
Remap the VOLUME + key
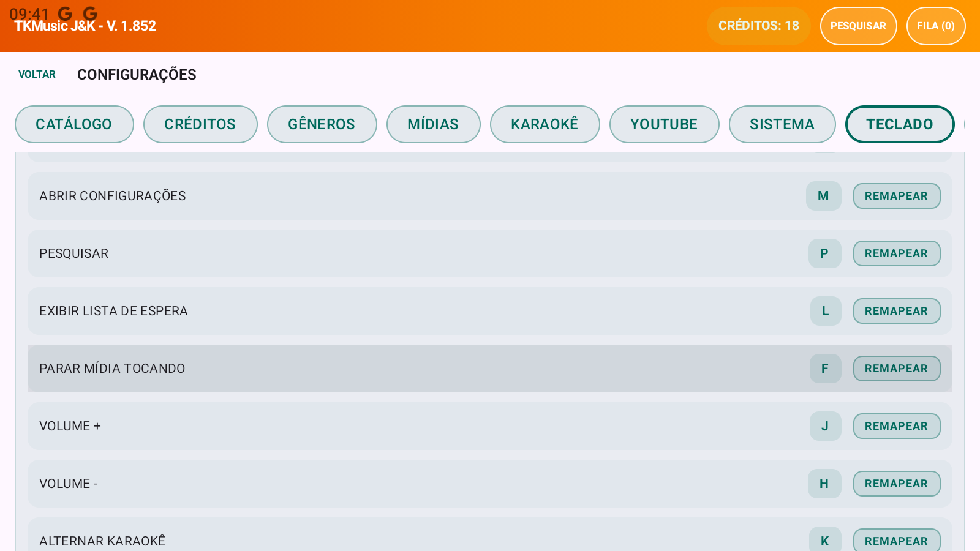pyautogui.click(x=897, y=426)
